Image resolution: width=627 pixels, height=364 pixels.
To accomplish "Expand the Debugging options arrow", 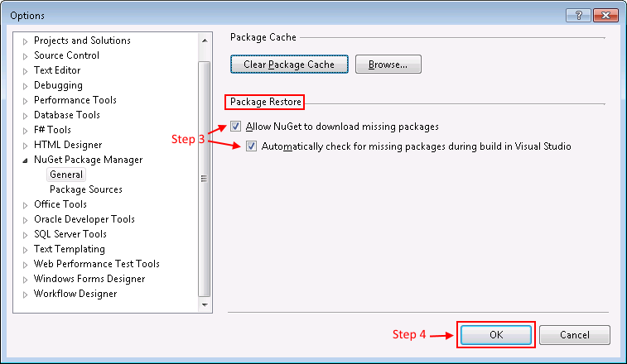I will point(26,86).
